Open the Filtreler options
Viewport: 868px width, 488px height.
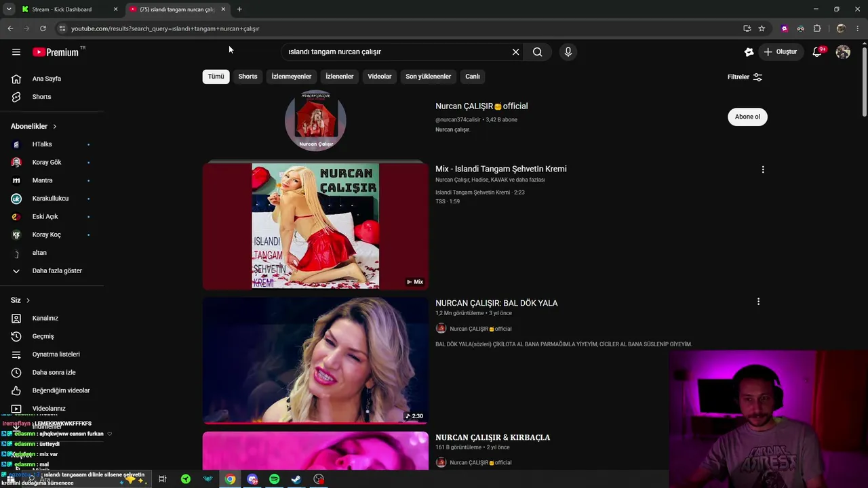(745, 77)
